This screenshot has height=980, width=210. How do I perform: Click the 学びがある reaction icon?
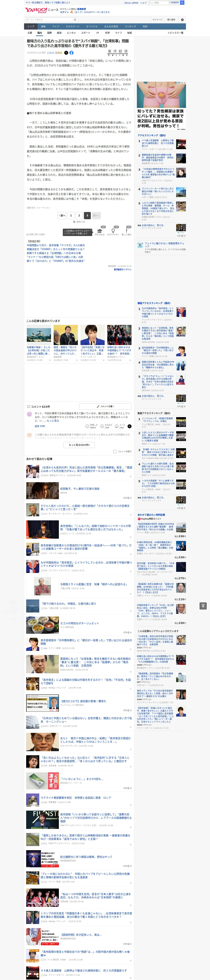coord(100,231)
